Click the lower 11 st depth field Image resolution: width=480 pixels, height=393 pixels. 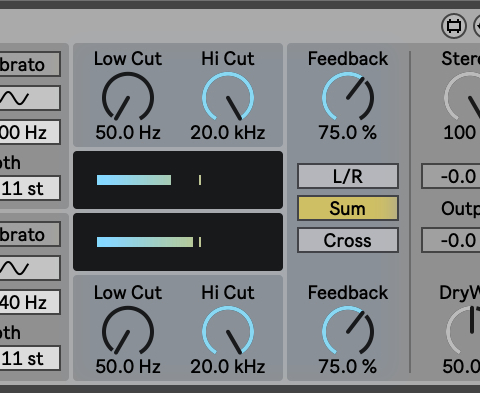click(29, 358)
